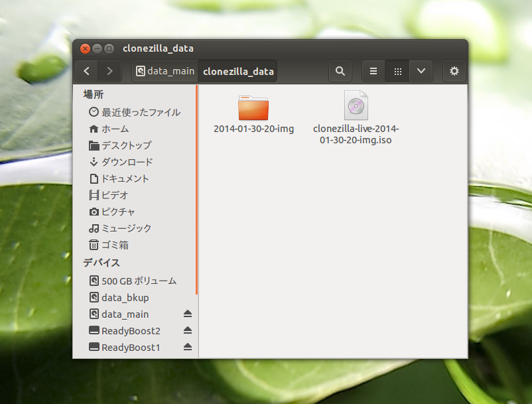Viewport: 532px width, 404px height.
Task: Click the 2014-01-30-20-img folder name
Action: (253, 129)
